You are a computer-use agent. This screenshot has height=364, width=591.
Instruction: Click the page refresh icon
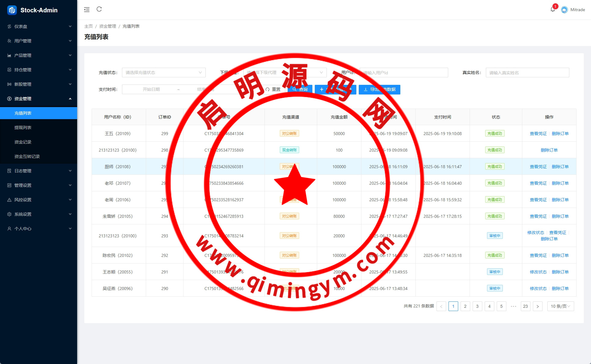(99, 9)
